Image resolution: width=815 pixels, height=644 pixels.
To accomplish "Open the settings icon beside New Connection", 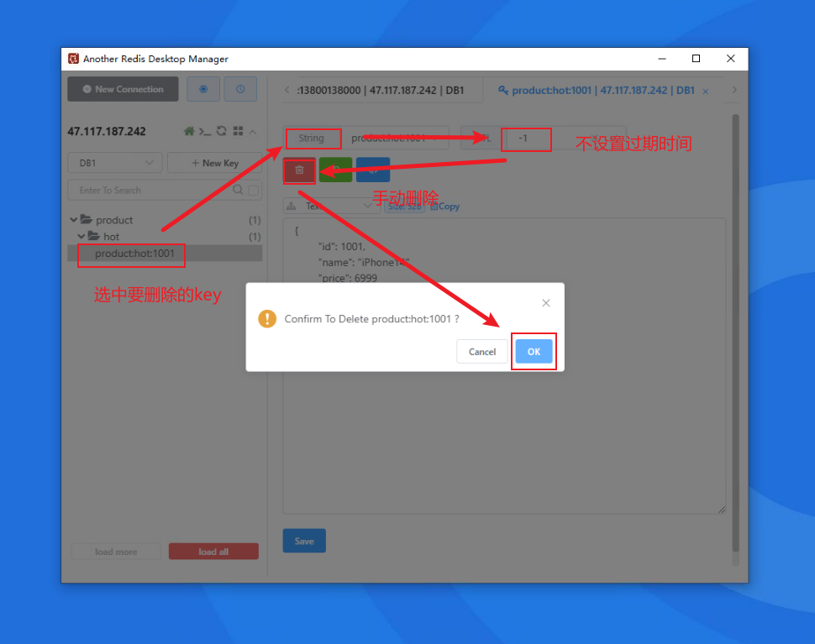I will point(203,89).
